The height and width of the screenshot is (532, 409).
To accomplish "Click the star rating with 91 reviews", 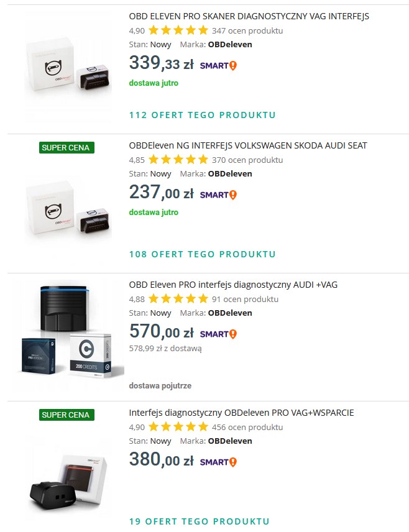I will point(178,299).
